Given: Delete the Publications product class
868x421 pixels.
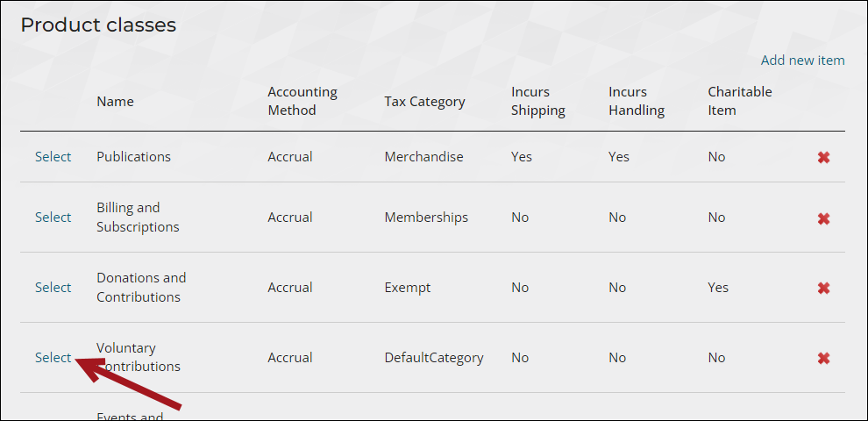Looking at the screenshot, I should (x=823, y=157).
